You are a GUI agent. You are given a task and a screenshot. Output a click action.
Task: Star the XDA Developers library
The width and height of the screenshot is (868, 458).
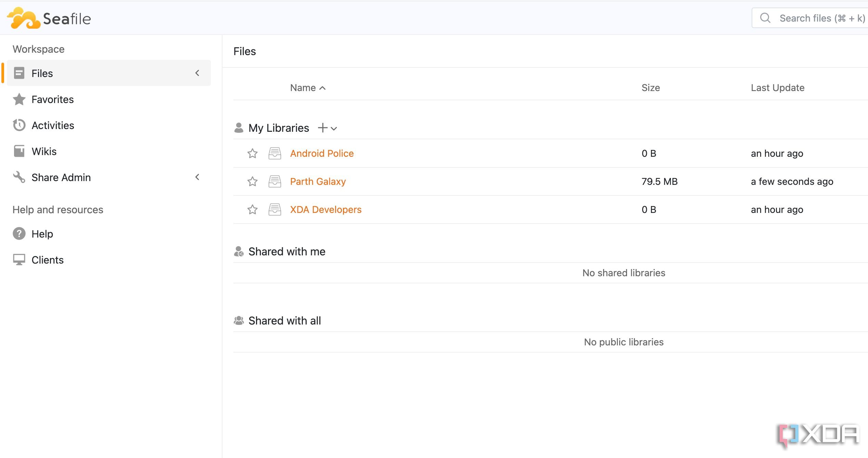253,209
